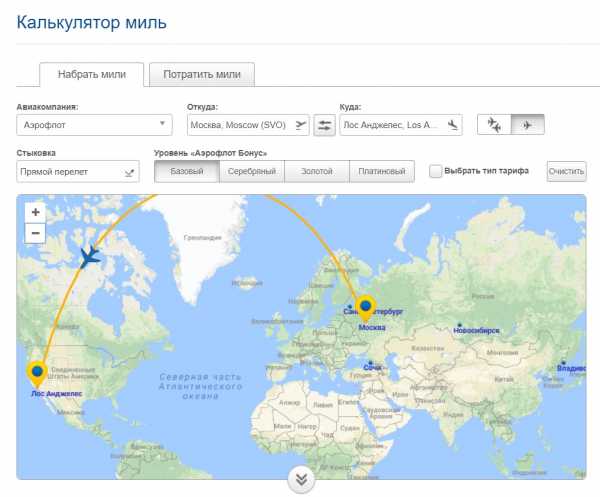The height and width of the screenshot is (497, 600).
Task: Click the Очистить button
Action: 566,171
